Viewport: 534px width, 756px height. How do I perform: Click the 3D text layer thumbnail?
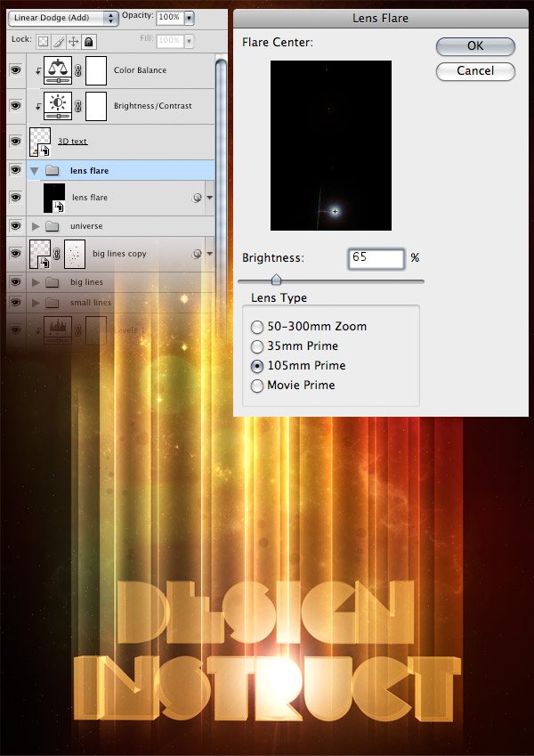[40, 142]
